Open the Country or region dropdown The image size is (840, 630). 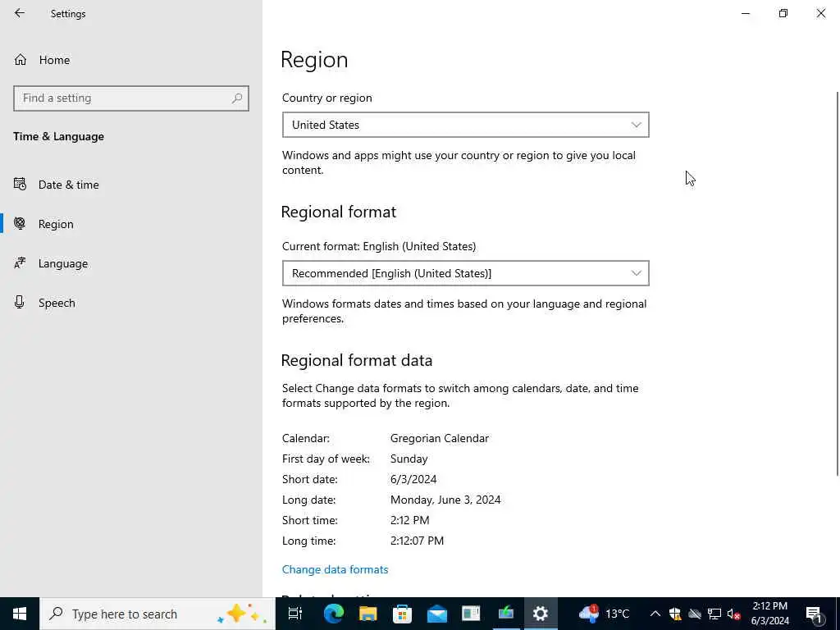466,125
